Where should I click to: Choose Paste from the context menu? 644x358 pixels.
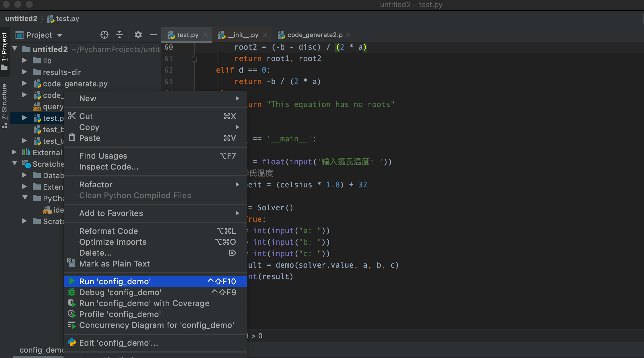[x=155, y=138]
